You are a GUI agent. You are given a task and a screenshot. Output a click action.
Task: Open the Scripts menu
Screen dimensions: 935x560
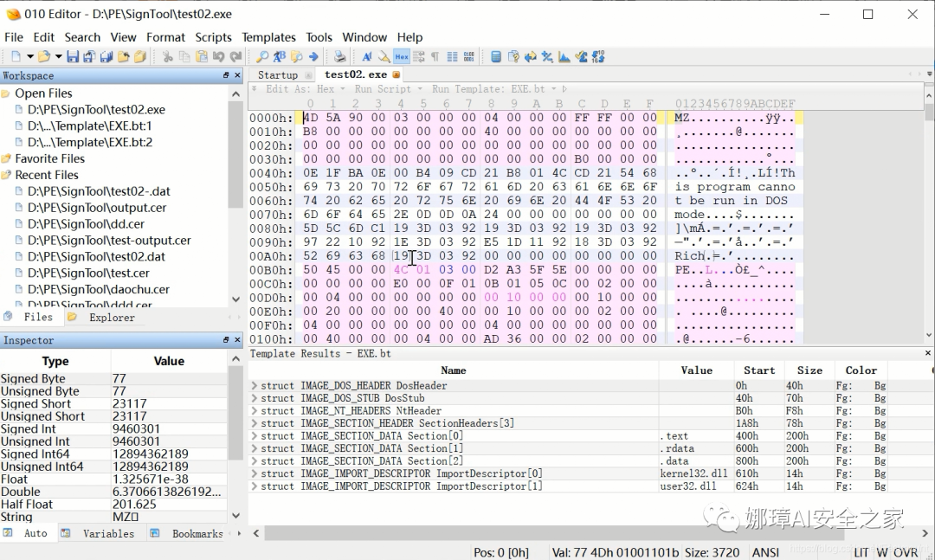coord(213,37)
